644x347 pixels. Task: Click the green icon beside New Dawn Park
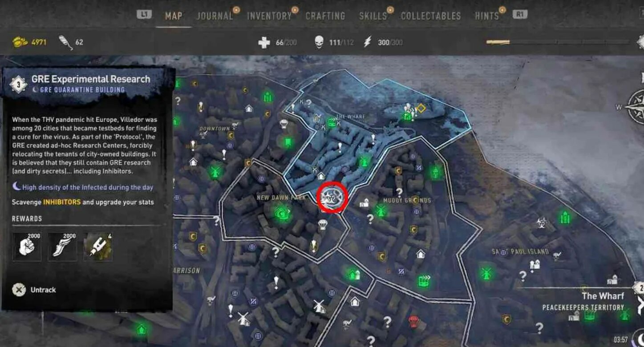[282, 214]
